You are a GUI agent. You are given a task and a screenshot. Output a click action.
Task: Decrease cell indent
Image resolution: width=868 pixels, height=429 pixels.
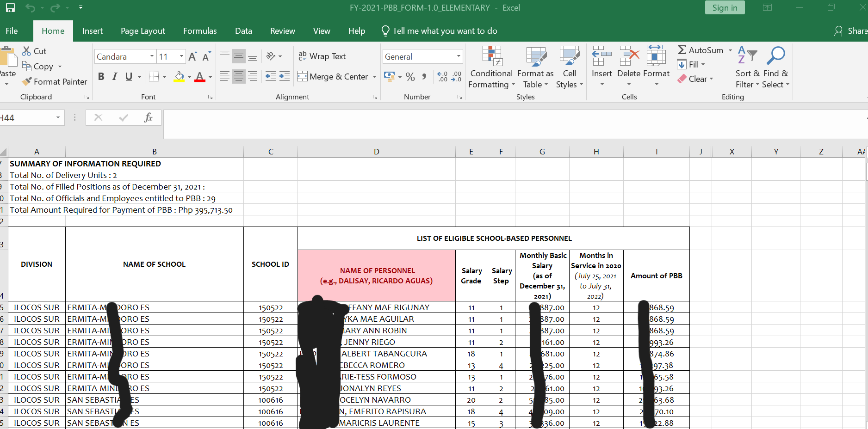[x=271, y=77]
